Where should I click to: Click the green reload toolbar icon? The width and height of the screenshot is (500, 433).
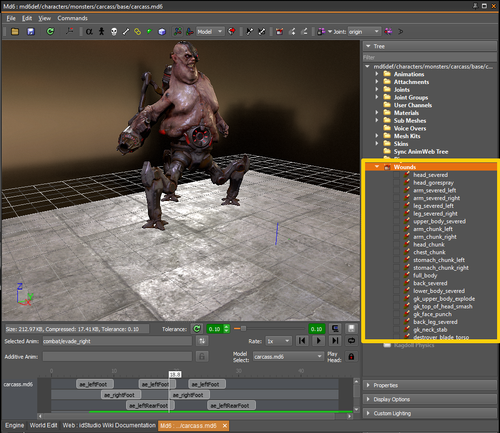click(x=50, y=31)
